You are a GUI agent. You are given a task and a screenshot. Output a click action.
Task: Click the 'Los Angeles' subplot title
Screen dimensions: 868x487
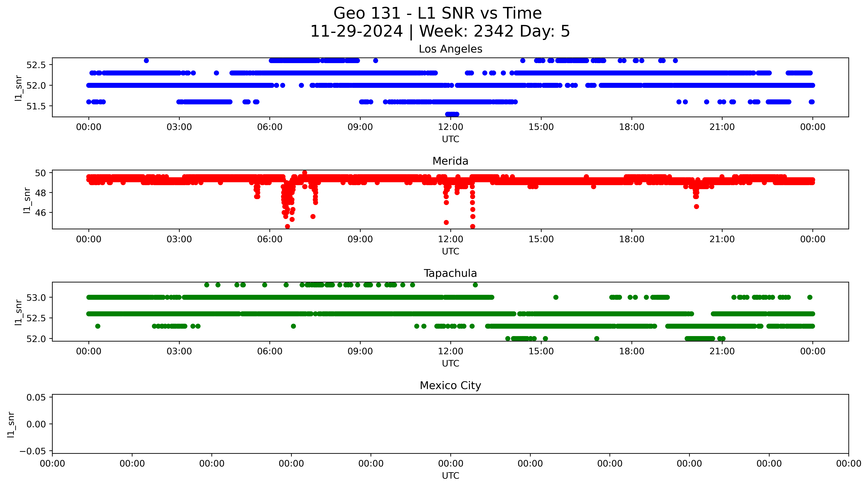click(x=450, y=49)
